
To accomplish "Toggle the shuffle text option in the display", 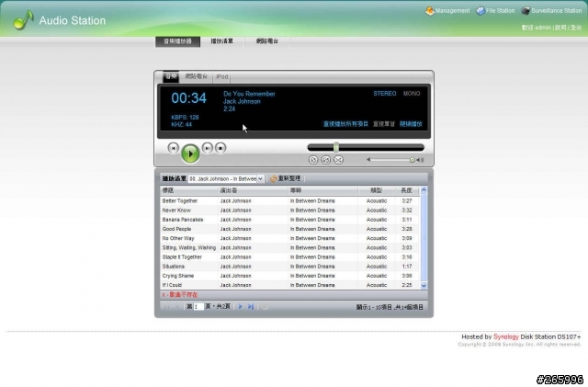I will point(411,124).
